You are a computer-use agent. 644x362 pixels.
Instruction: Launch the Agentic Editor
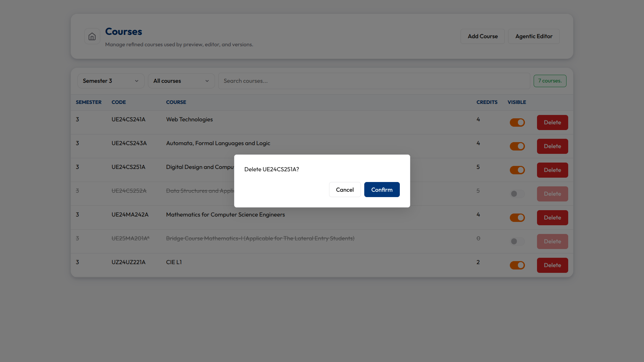[534, 36]
